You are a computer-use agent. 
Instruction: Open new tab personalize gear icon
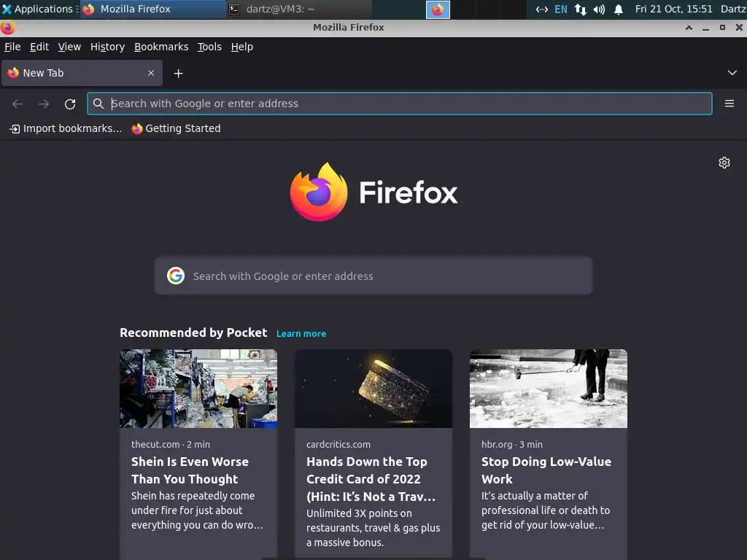[724, 163]
